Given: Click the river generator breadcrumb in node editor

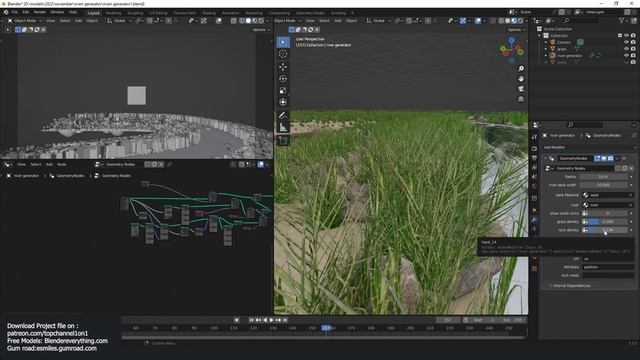Looking at the screenshot, I should 26,176.
